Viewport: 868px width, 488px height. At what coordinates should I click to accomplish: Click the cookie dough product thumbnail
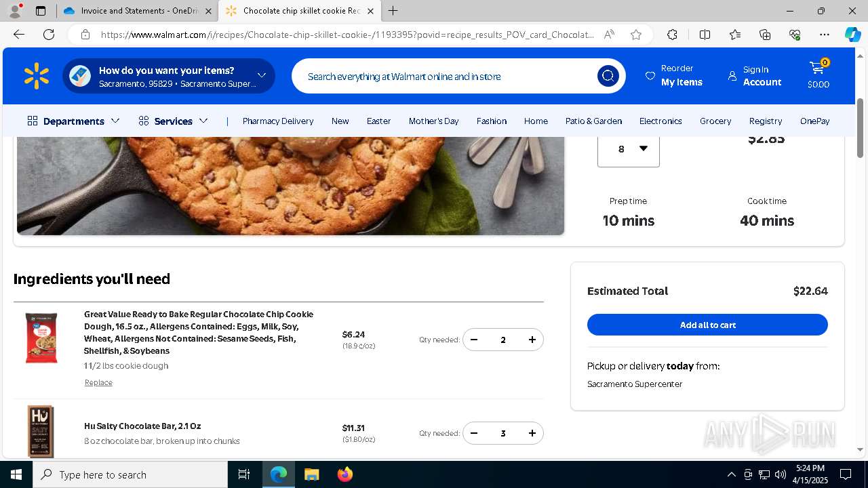[x=41, y=338]
